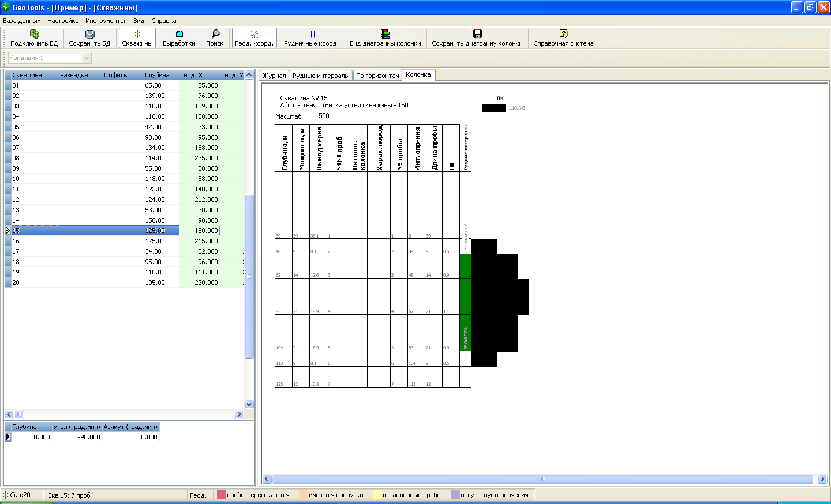Select well row 12

click(124, 200)
